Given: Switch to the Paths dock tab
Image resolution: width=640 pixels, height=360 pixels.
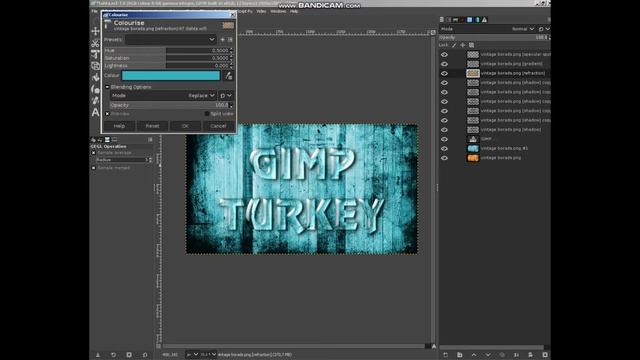Looking at the screenshot, I should 456,20.
